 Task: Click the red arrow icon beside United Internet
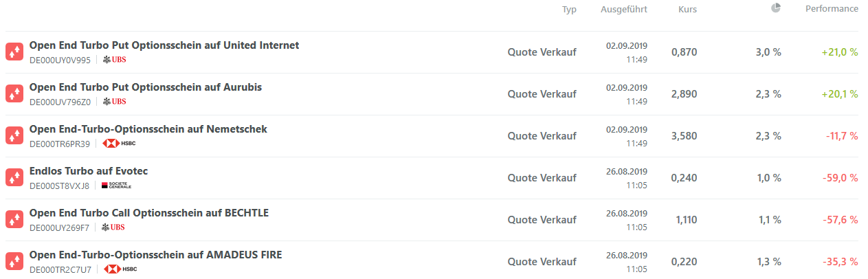coord(14,52)
